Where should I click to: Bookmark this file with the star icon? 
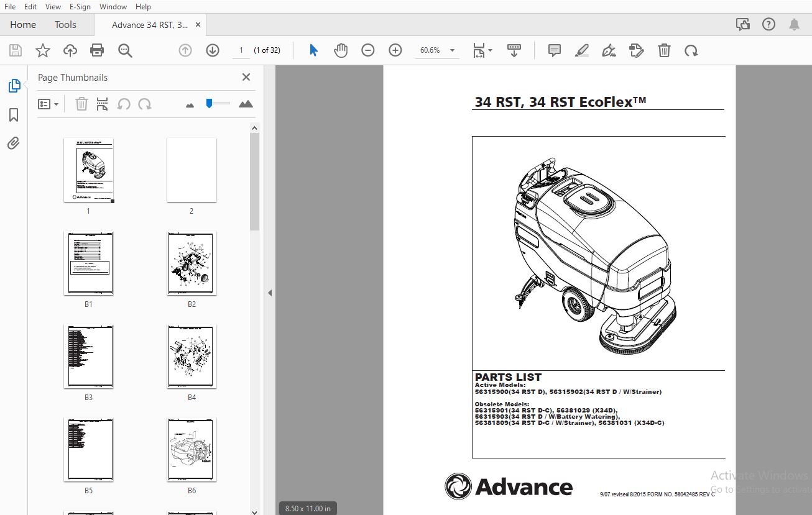pyautogui.click(x=43, y=50)
